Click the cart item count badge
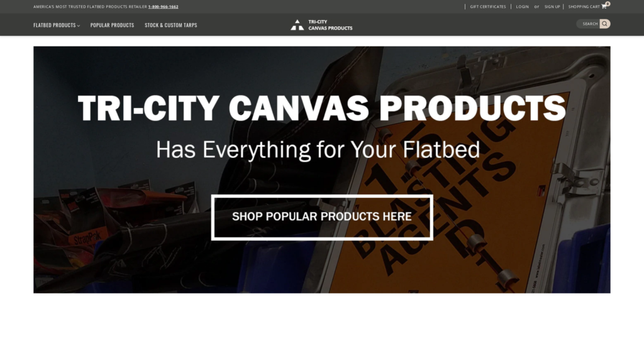Viewport: 644px width, 362px height. pos(608,4)
